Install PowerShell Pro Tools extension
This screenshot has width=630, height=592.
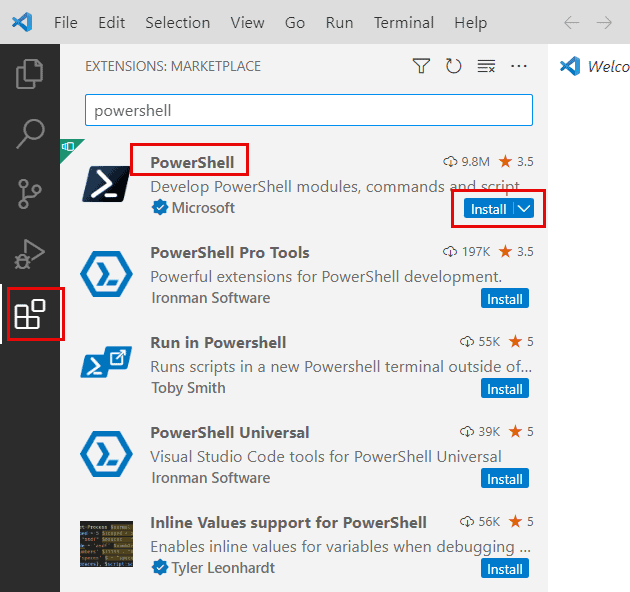tap(505, 299)
